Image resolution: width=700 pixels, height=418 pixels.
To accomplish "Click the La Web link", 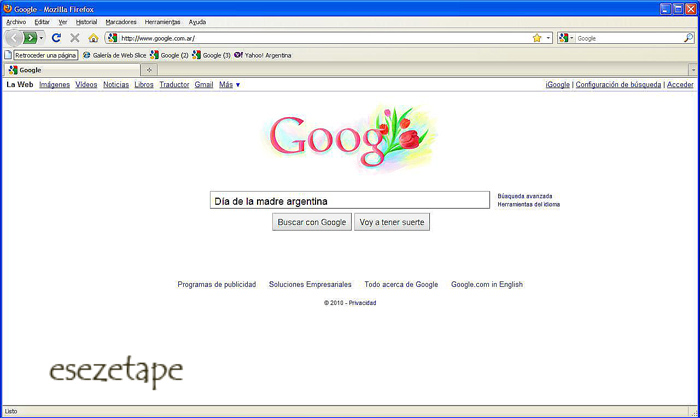I will [x=20, y=84].
